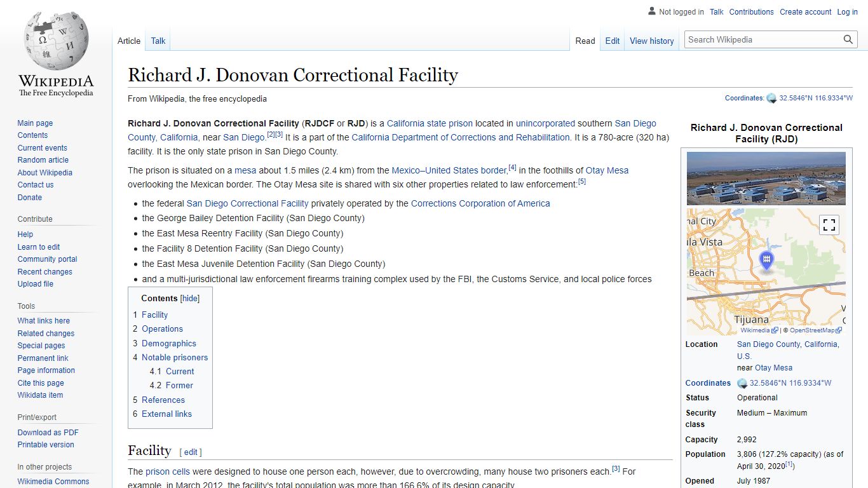Click Current events in sidebar
This screenshot has width=868, height=488.
click(x=42, y=148)
